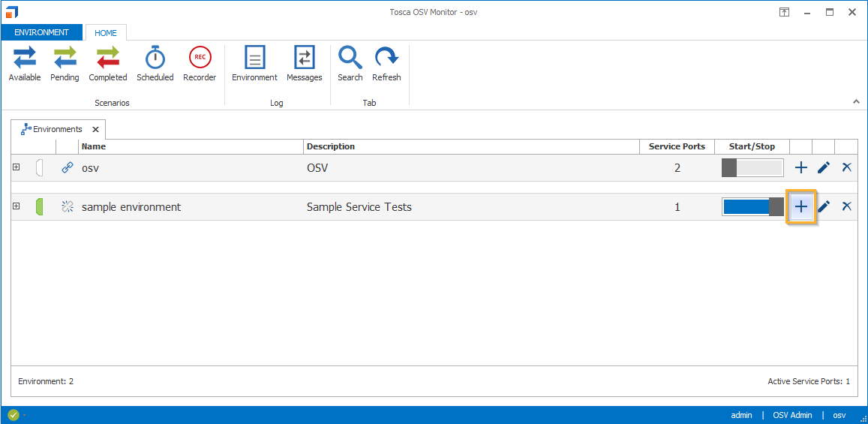Close the Environments tab
The image size is (868, 424).
(95, 129)
